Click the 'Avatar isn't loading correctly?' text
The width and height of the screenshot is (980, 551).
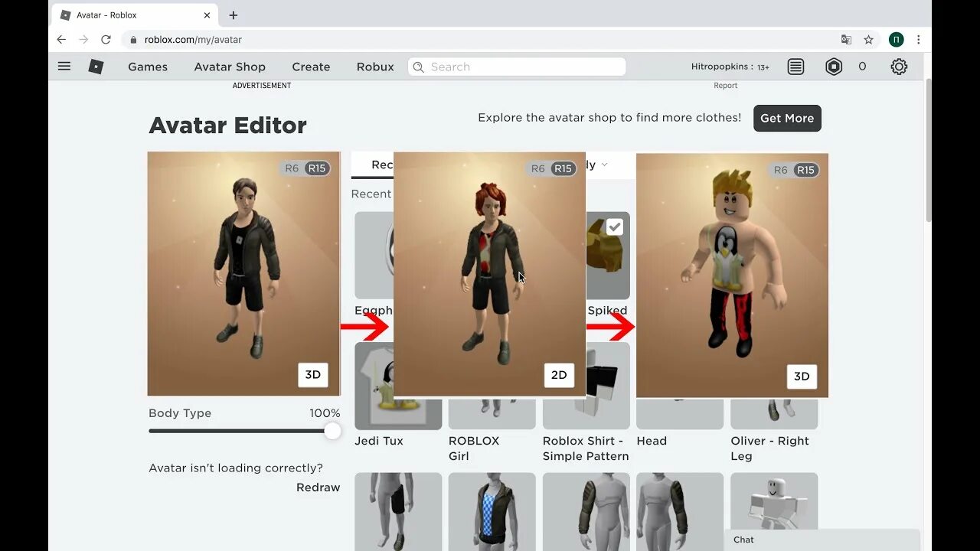point(236,468)
